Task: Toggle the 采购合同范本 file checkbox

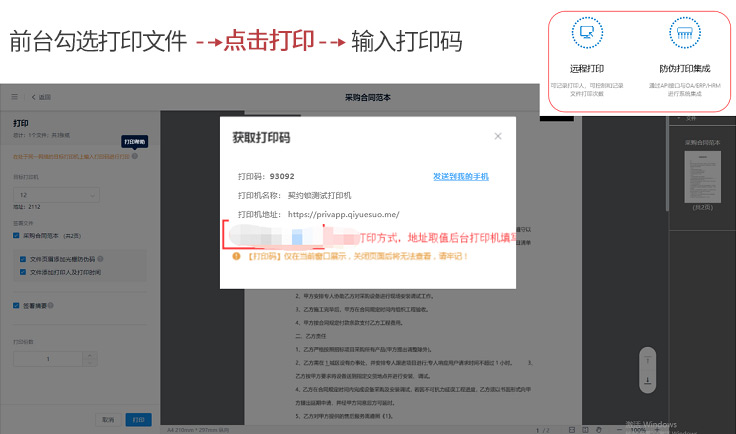Action: point(16,235)
